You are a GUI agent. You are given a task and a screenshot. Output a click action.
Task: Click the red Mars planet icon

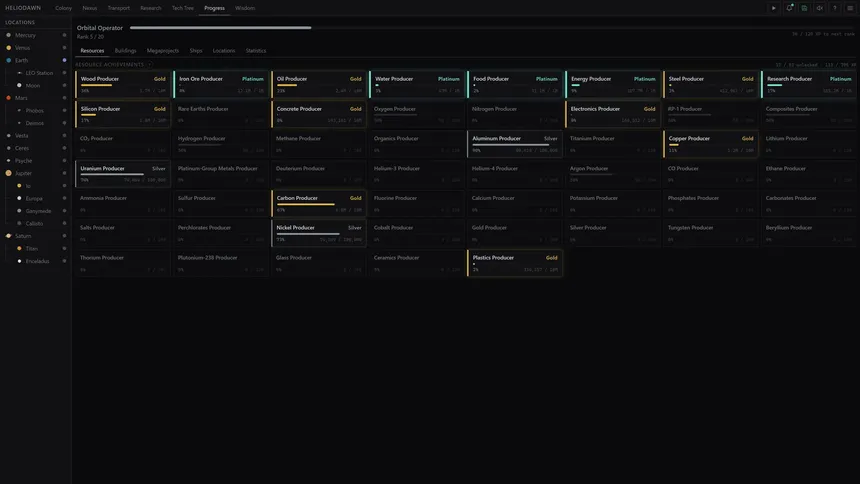8,98
